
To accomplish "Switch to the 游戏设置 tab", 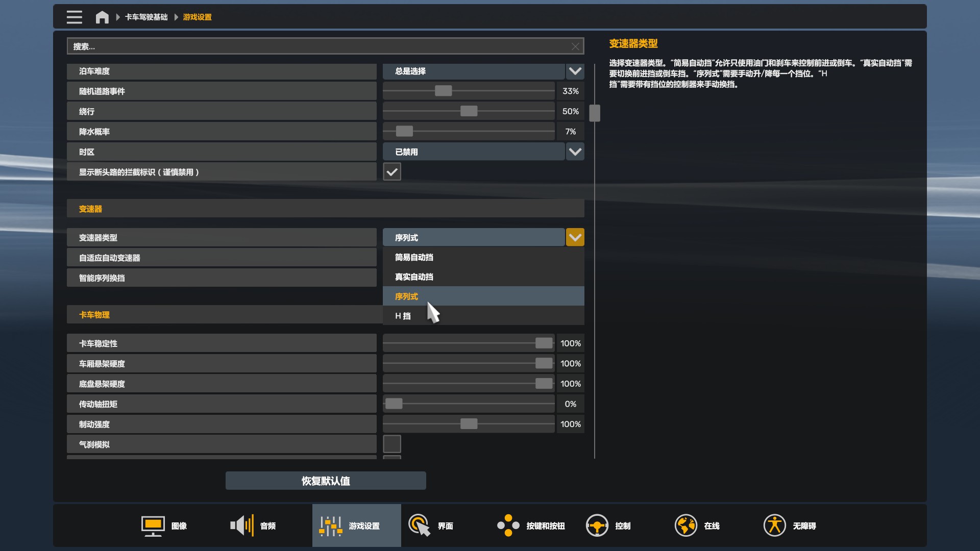I will [x=356, y=525].
